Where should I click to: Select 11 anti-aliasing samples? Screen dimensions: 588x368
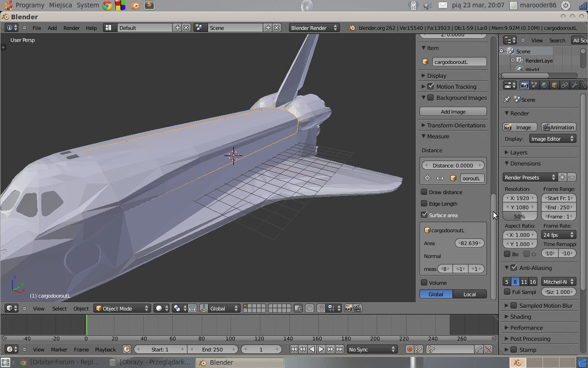pyautogui.click(x=524, y=282)
